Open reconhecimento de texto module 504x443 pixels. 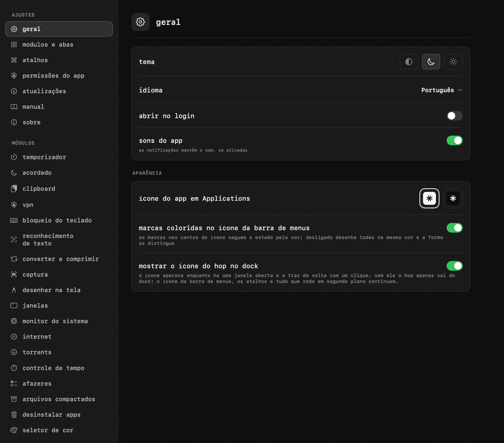pyautogui.click(x=59, y=240)
